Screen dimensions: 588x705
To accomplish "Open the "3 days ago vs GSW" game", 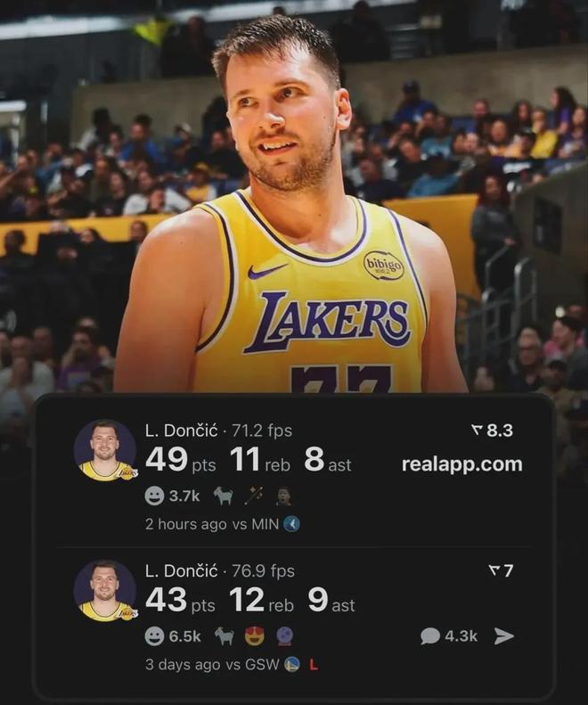I will point(214,664).
